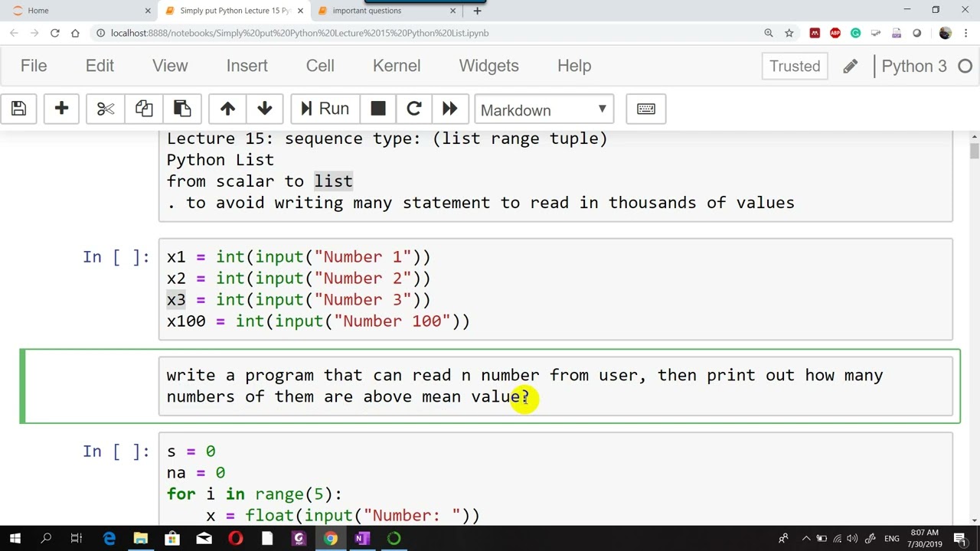Click the code cell starting with s = 0
This screenshot has height=551, width=980.
pos(555,479)
